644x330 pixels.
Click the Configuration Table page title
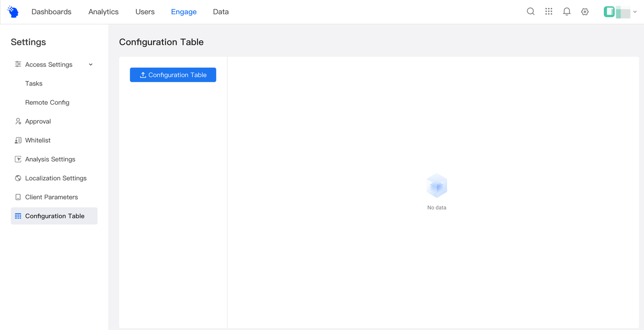(x=162, y=42)
